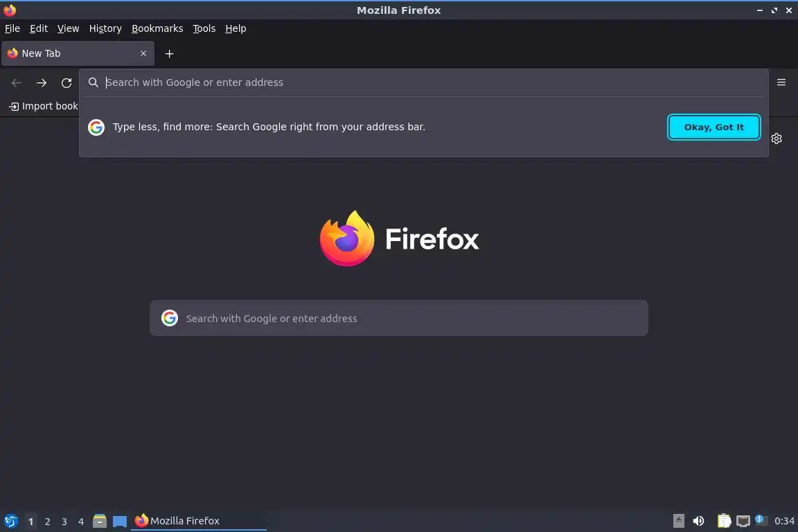Open the Bookmarks menu
This screenshot has width=798, height=532.
point(157,28)
